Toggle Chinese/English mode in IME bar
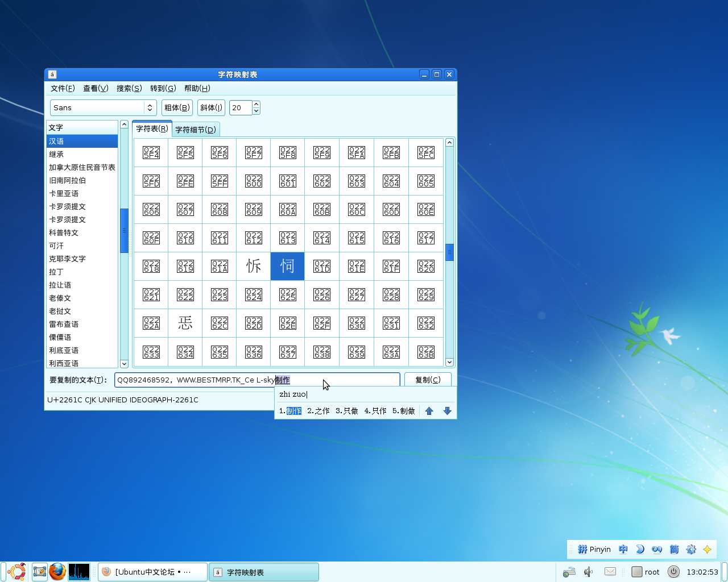Screen dimensions: 728x582 (623, 549)
